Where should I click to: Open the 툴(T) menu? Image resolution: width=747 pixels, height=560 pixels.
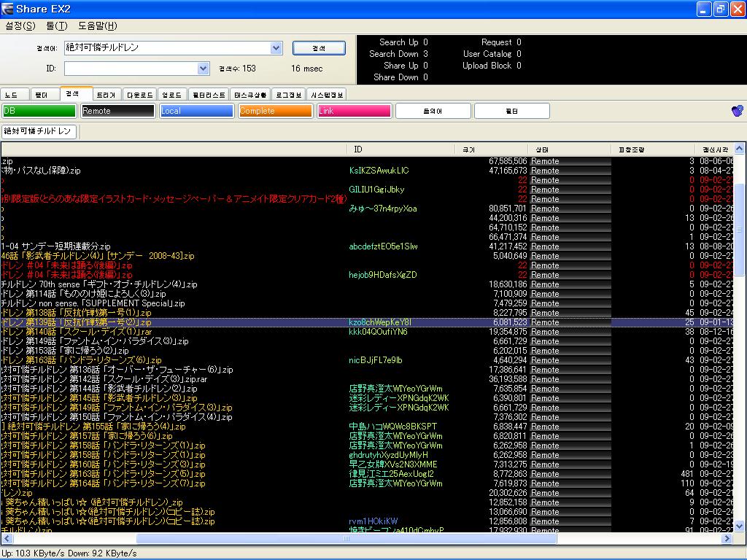tap(57, 26)
